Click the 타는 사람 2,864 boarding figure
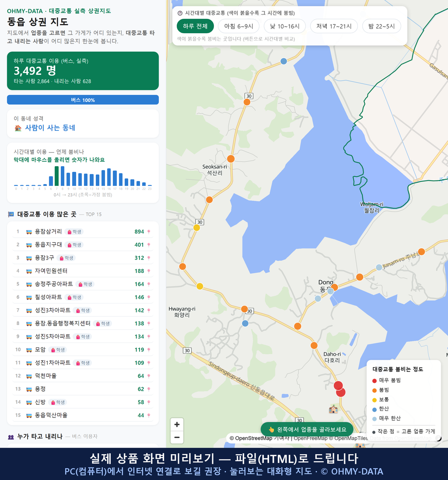Image resolution: width=448 pixels, height=480 pixels. (31, 81)
